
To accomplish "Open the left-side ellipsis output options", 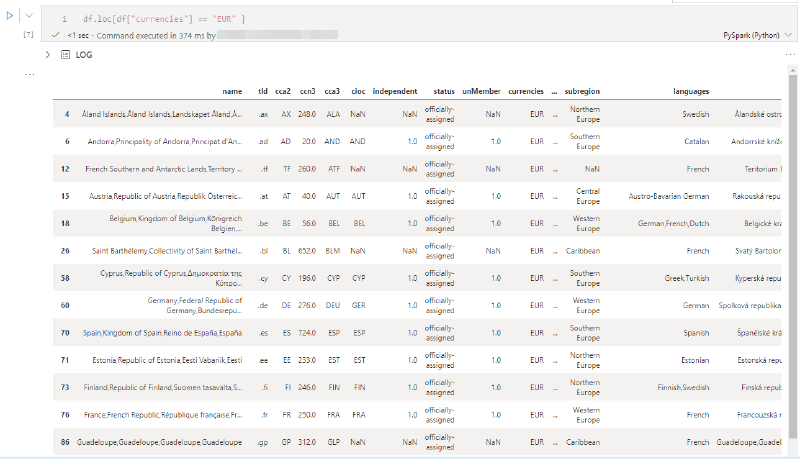I will click(30, 74).
